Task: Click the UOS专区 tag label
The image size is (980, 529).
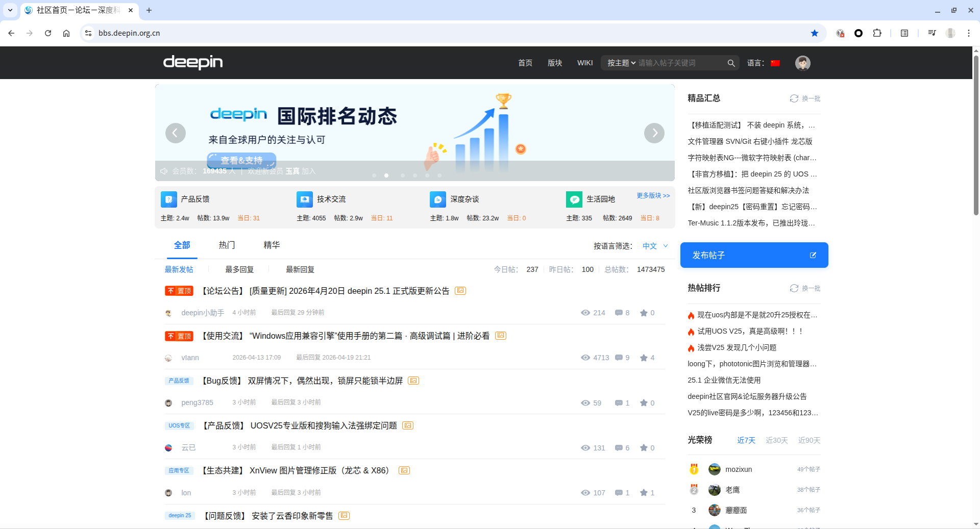Action: [x=179, y=425]
